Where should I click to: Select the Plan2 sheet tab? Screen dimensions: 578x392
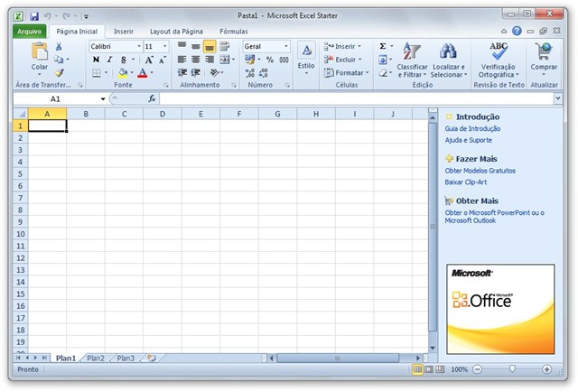pos(96,358)
